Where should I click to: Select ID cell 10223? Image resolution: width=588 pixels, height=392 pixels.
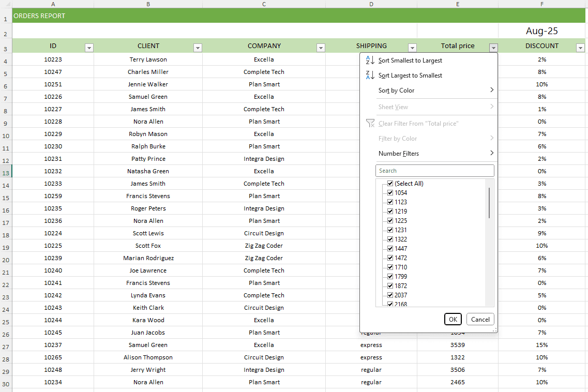pos(53,59)
